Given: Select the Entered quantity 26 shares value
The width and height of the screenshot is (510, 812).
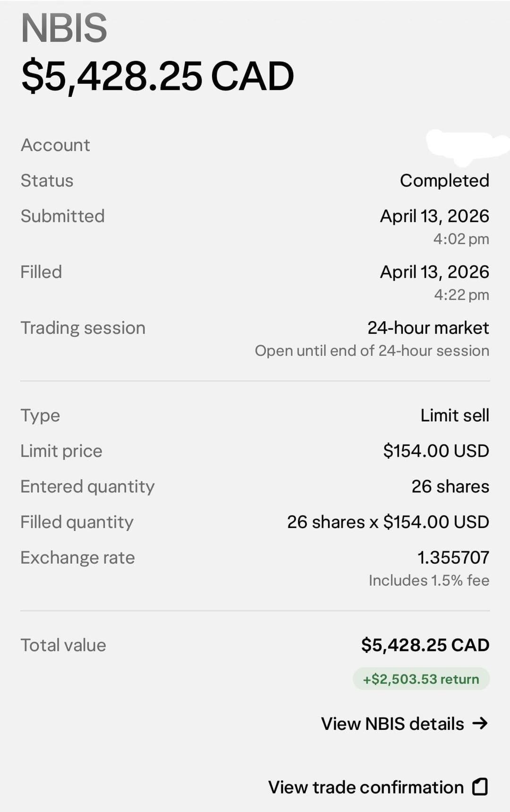Looking at the screenshot, I should [x=450, y=487].
